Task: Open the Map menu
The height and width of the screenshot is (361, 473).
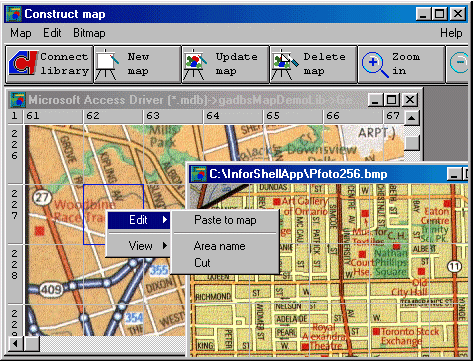Action: [x=21, y=33]
